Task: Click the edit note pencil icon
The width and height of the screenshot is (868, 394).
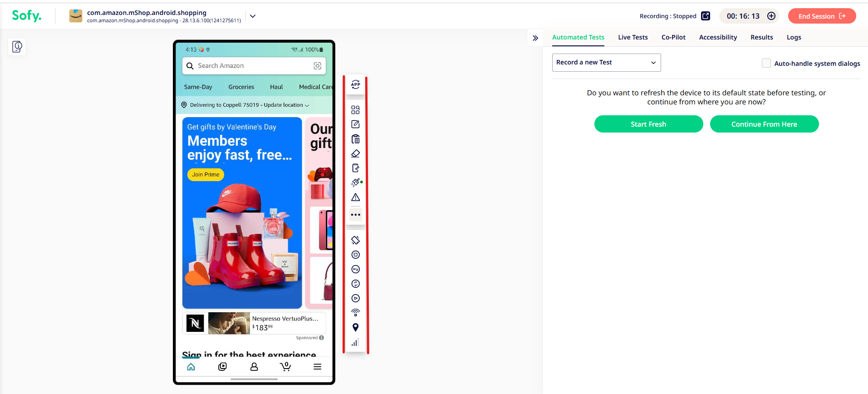Action: (356, 124)
